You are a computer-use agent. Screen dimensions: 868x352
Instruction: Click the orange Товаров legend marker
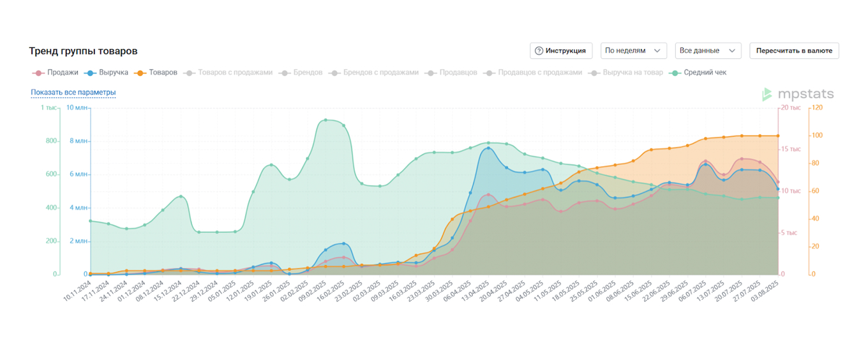click(140, 73)
